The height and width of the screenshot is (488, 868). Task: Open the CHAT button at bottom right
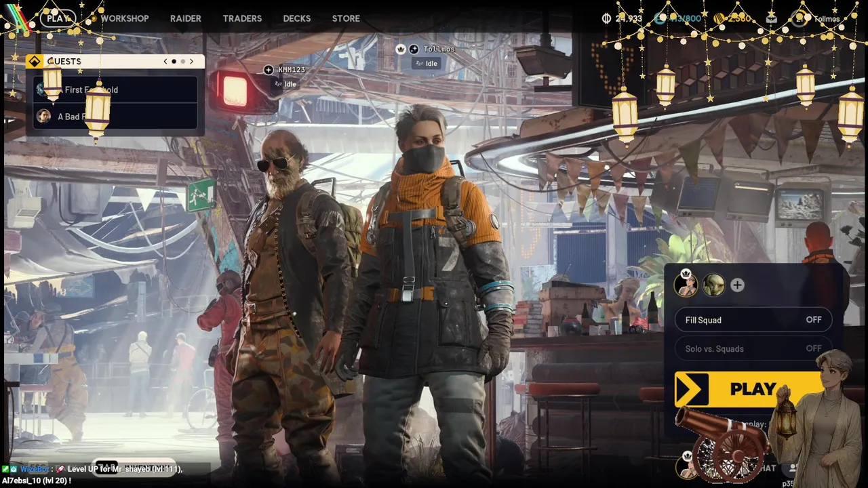(766, 468)
